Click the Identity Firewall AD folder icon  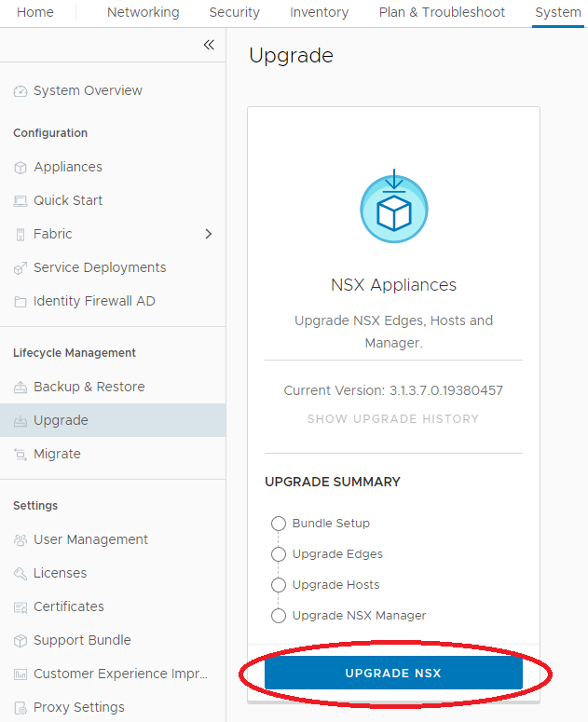click(x=21, y=302)
